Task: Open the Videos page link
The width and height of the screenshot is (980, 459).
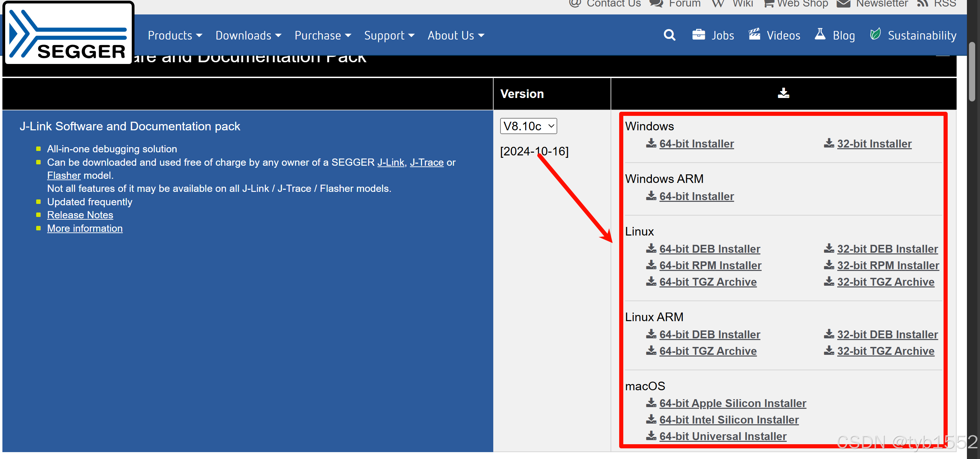Action: (x=783, y=35)
